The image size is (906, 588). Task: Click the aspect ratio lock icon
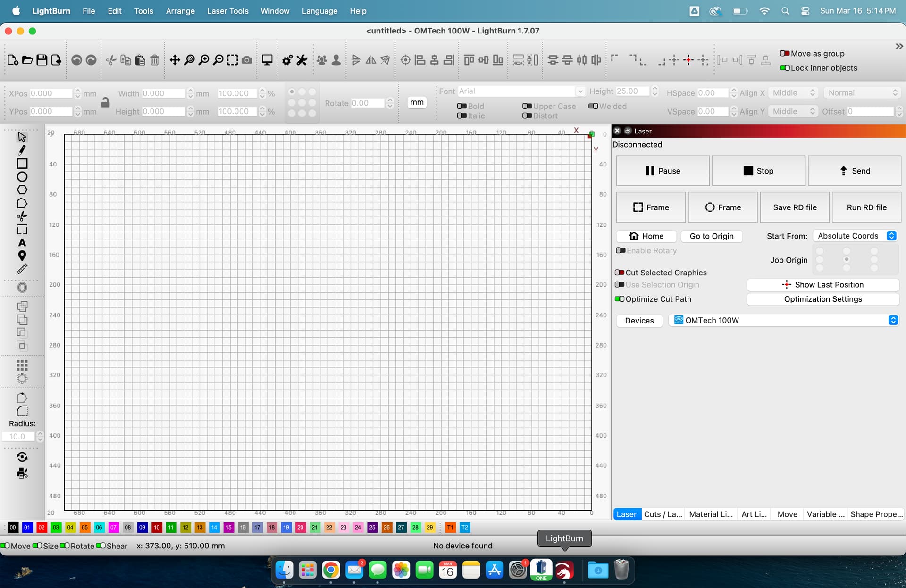pyautogui.click(x=105, y=102)
